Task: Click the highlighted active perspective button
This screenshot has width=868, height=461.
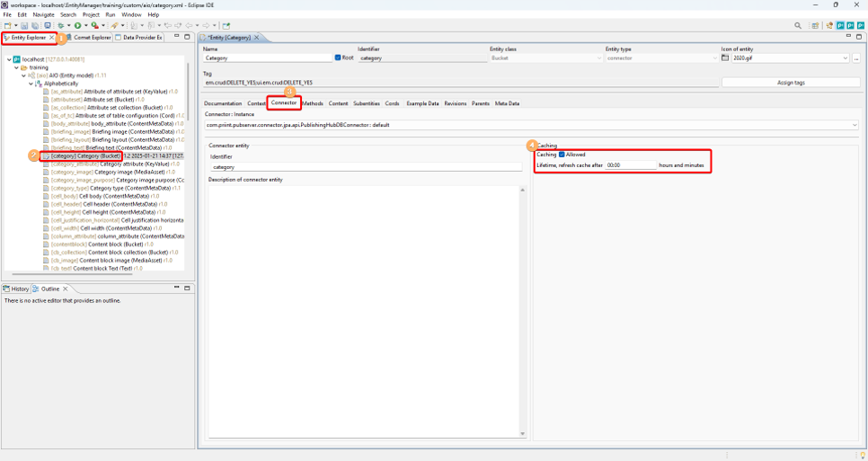Action: [840, 25]
